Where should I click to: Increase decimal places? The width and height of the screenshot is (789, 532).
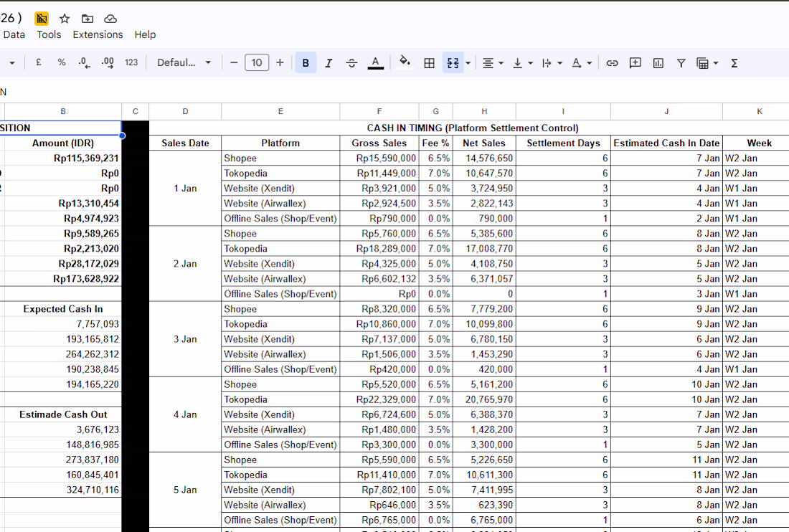point(107,62)
